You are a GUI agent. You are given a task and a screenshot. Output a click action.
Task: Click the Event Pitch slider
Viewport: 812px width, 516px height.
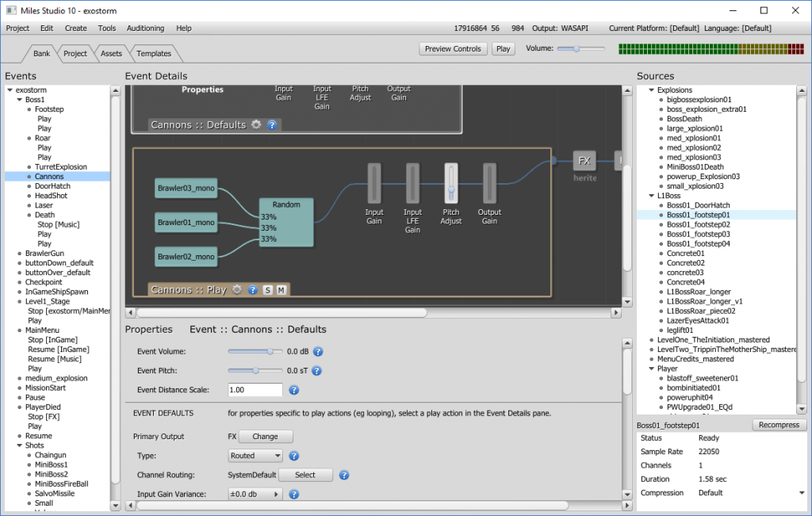[x=256, y=370]
